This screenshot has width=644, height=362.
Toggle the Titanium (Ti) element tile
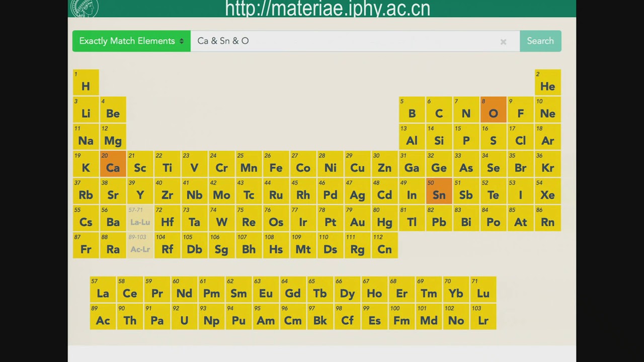click(168, 164)
